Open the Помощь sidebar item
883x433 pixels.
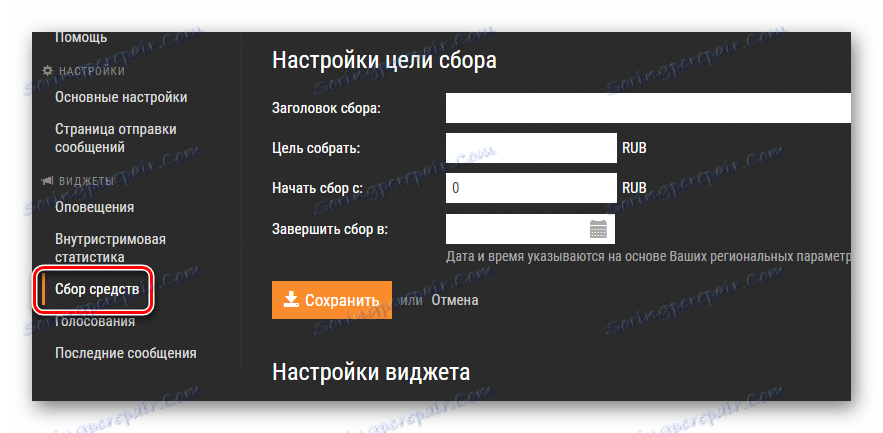coord(81,38)
